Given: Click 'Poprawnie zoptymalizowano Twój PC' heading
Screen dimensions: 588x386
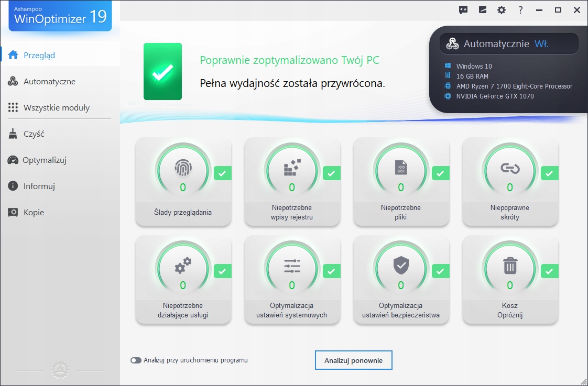Looking at the screenshot, I should [x=289, y=60].
